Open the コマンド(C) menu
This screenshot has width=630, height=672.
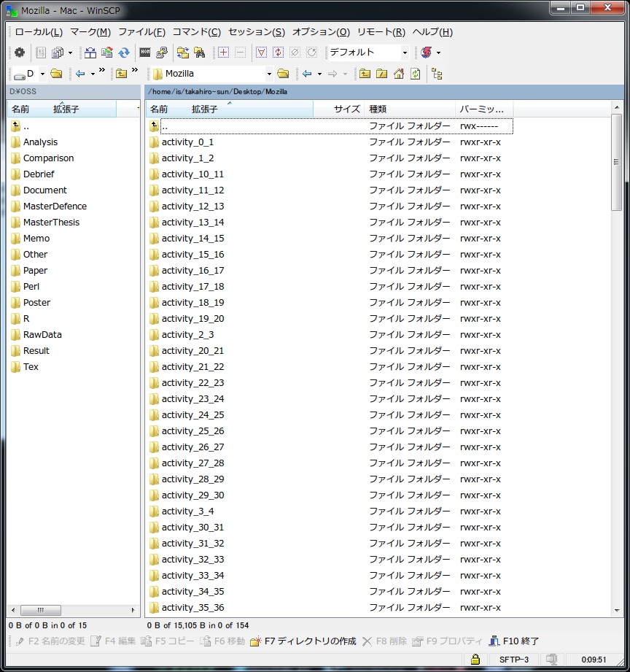[197, 32]
